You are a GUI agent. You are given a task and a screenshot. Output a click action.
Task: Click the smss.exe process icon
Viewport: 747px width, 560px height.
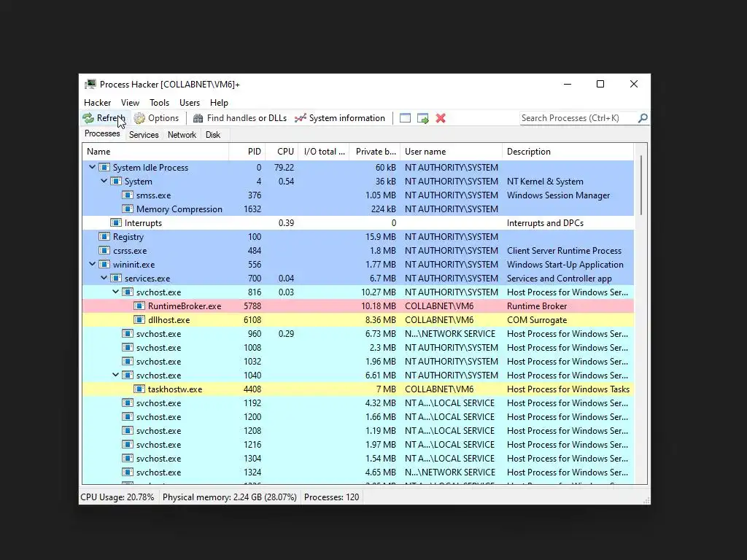point(127,195)
